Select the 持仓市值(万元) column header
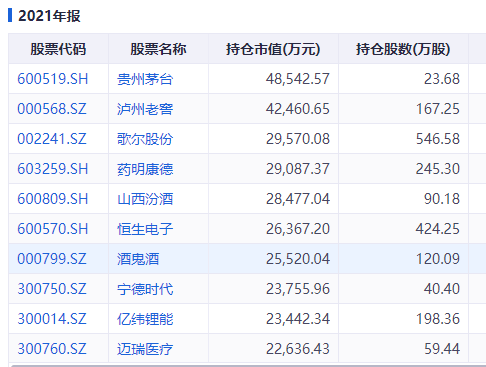The height and width of the screenshot is (367, 486). coord(273,49)
